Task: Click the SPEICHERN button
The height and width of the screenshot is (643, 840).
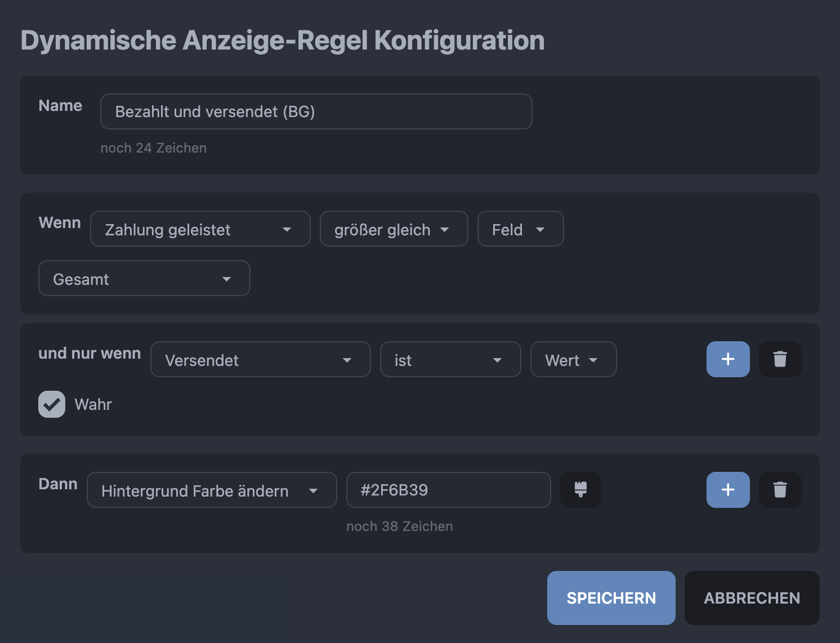Action: pos(611,598)
